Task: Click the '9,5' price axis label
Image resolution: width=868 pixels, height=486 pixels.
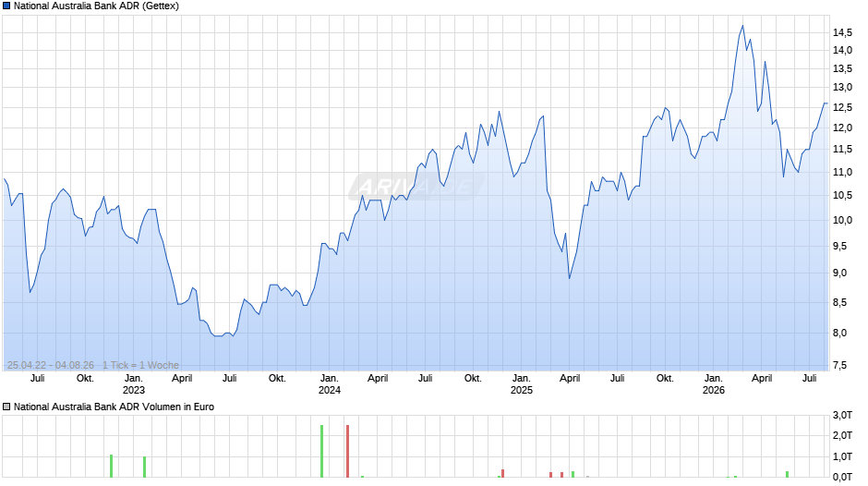Action: [839, 246]
